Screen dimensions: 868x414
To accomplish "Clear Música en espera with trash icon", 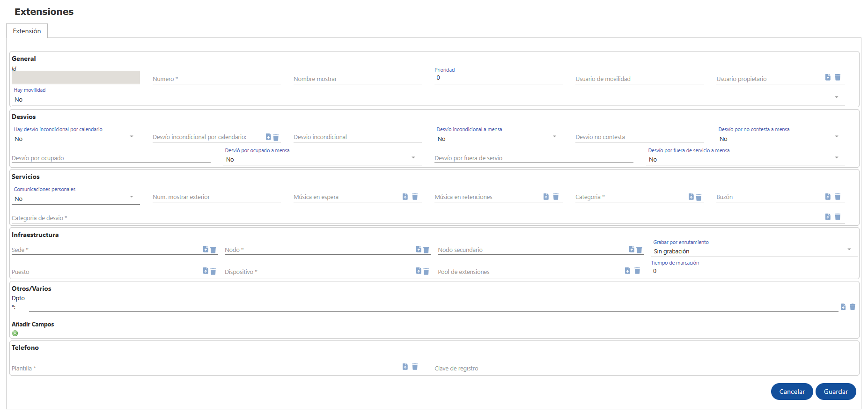I will 415,197.
